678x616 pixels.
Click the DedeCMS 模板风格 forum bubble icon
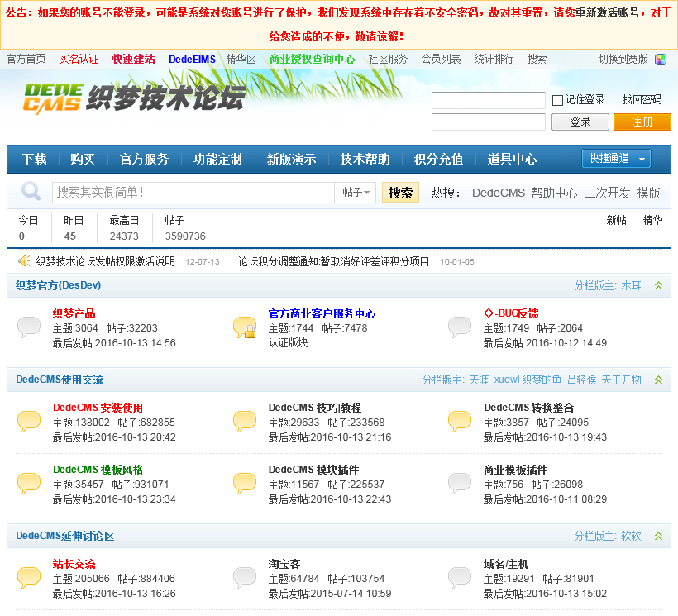[x=29, y=484]
